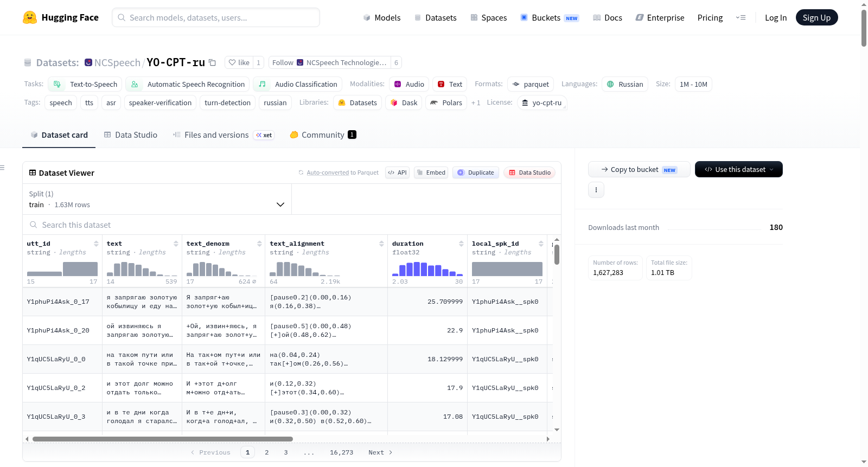Screen dimensions: 868x467
Task: Click Copy to bucket button
Action: pyautogui.click(x=639, y=169)
